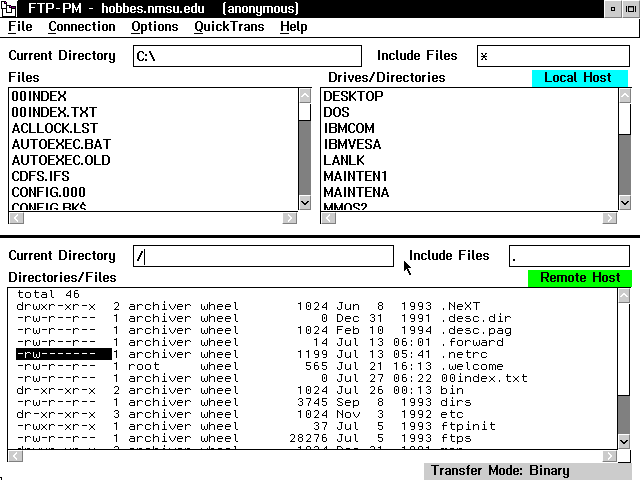Click Drives/Directories list scroll up arrow
The width and height of the screenshot is (640, 480).
click(625, 96)
